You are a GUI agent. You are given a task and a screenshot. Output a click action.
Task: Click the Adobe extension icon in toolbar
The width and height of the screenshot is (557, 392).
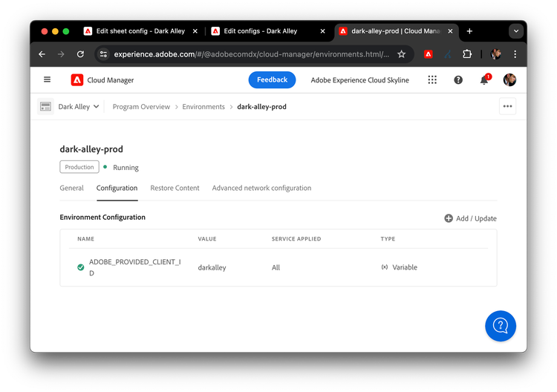point(428,54)
